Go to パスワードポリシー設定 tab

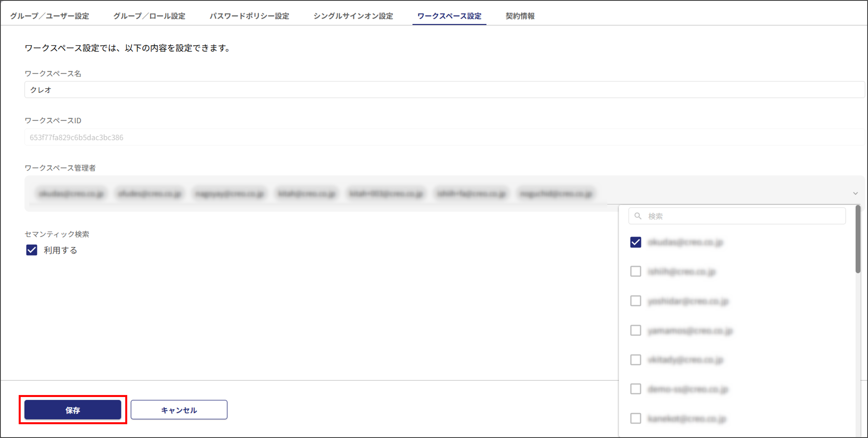click(249, 16)
